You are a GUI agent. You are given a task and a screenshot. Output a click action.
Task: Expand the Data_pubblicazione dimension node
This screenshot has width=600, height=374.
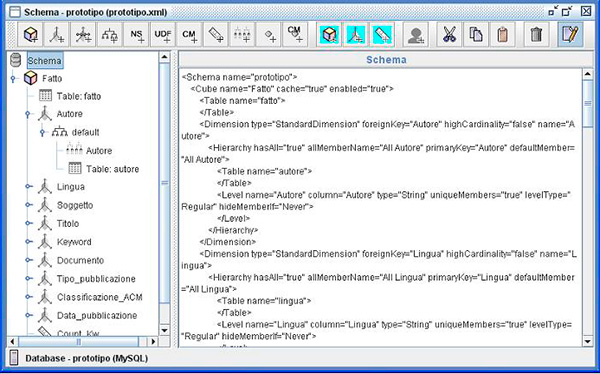(29, 315)
